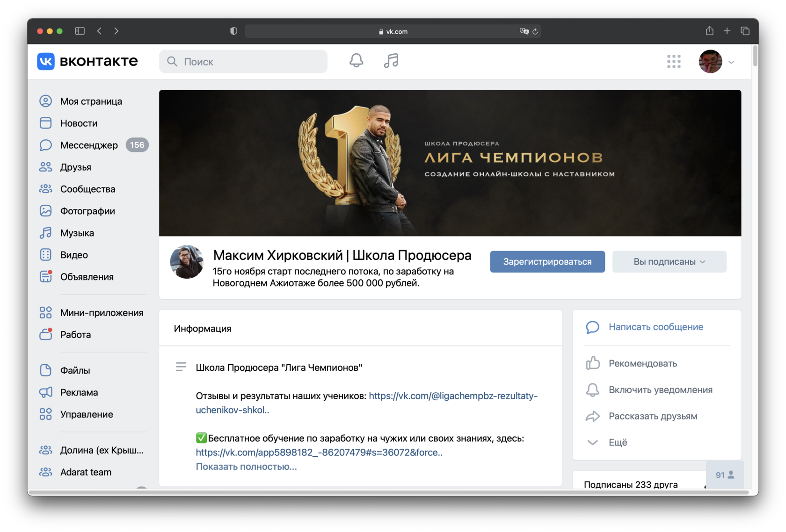Screen dimensions: 786x532
Task: Click the Управление sidebar icon
Action: click(x=45, y=414)
